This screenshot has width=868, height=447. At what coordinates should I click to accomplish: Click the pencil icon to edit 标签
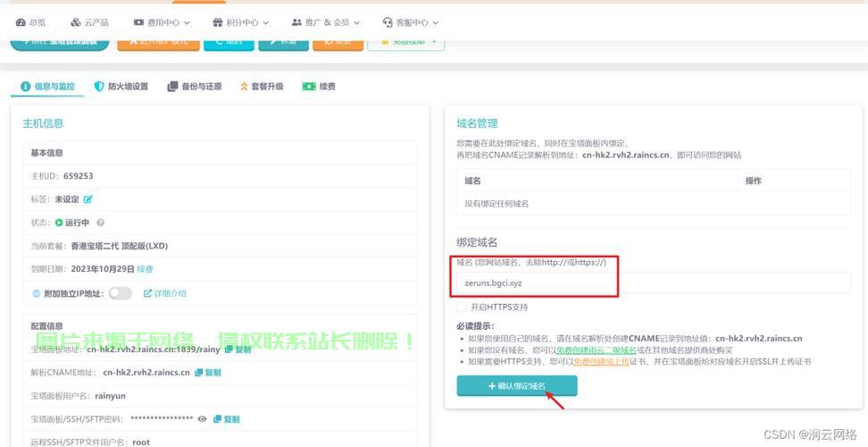click(88, 199)
